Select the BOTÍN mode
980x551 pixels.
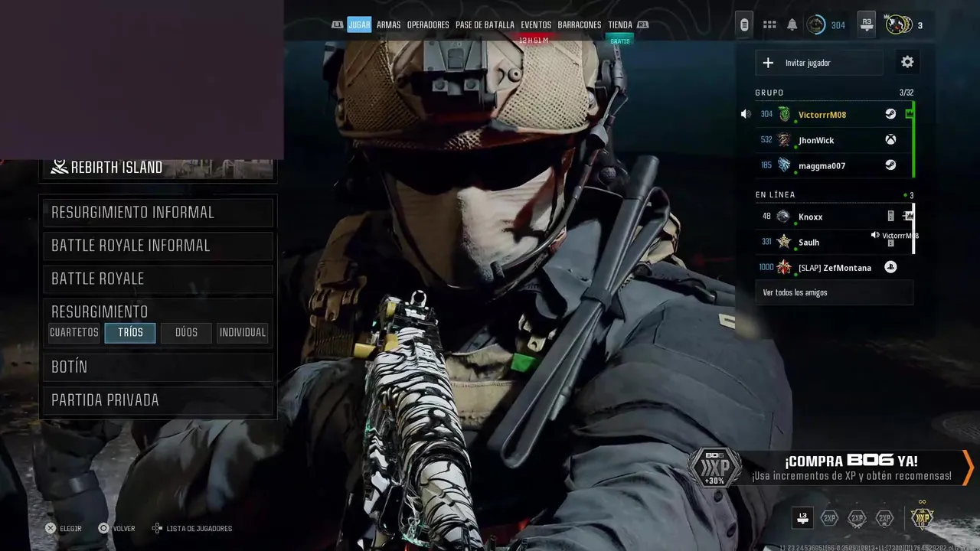(158, 367)
